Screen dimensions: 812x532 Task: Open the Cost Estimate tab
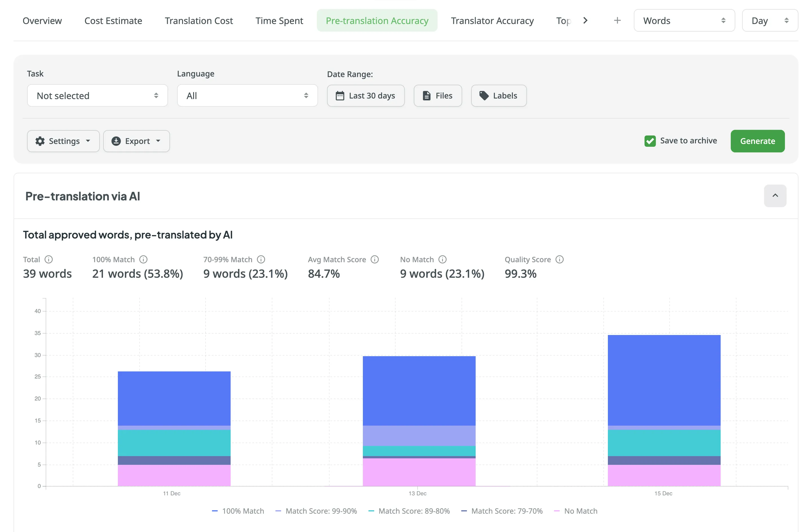point(113,21)
